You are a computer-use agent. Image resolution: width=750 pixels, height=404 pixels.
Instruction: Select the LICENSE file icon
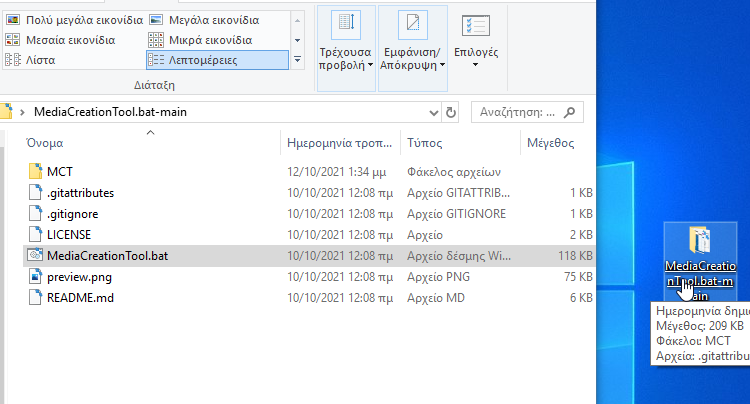[x=35, y=234]
